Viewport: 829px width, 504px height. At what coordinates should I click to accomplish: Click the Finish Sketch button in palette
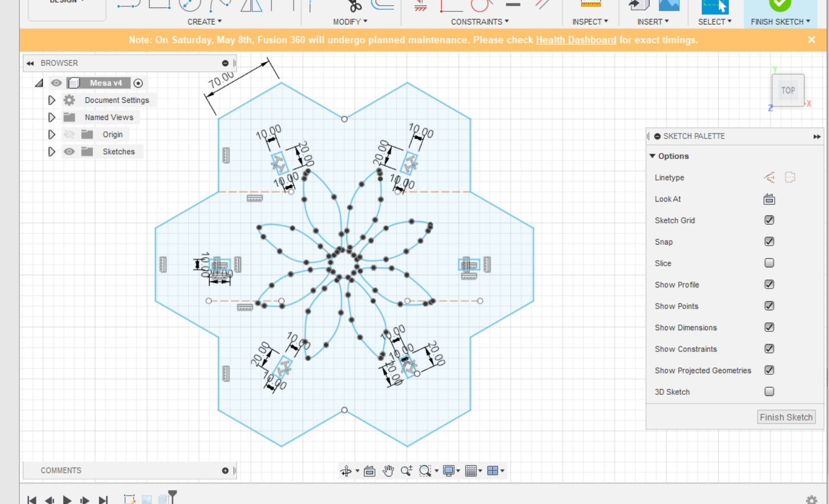tap(786, 417)
